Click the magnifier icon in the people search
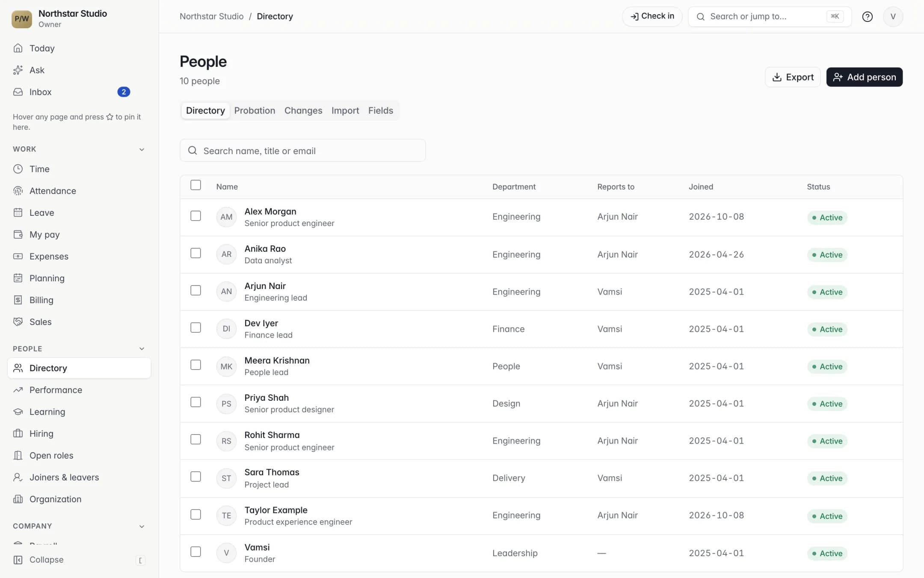 (192, 150)
